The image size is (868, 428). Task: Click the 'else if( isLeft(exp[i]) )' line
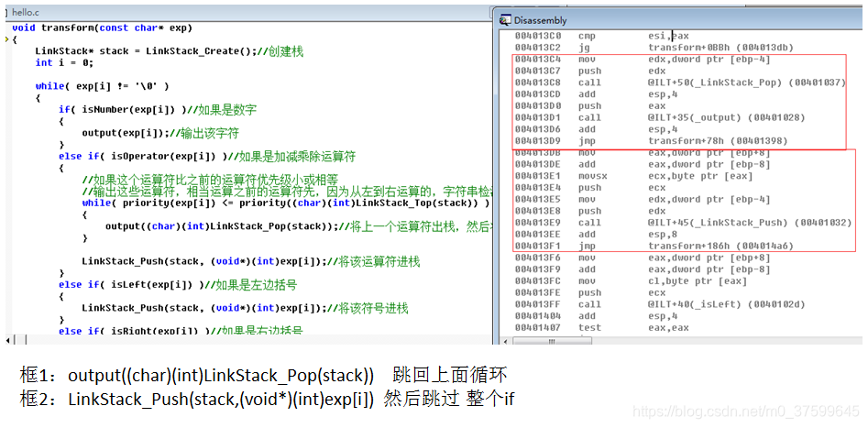pos(178,284)
